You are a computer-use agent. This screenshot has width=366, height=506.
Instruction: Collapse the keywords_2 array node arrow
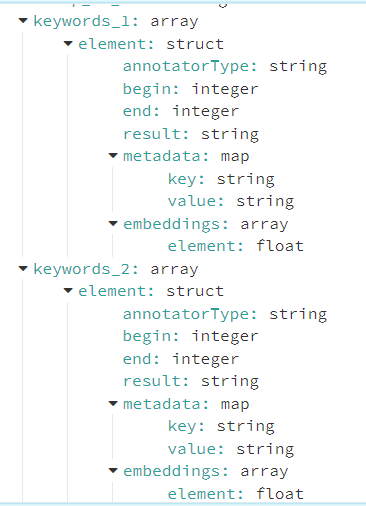[23, 268]
